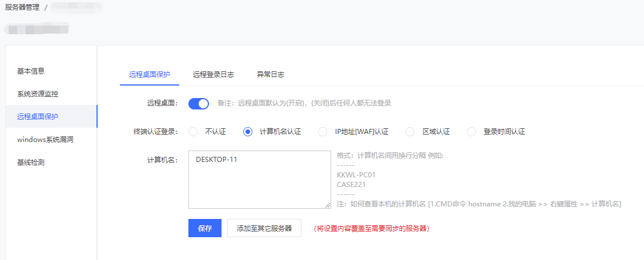This screenshot has width=644, height=260.
Task: Select 登录时间认证 radio option
Action: pos(472,132)
